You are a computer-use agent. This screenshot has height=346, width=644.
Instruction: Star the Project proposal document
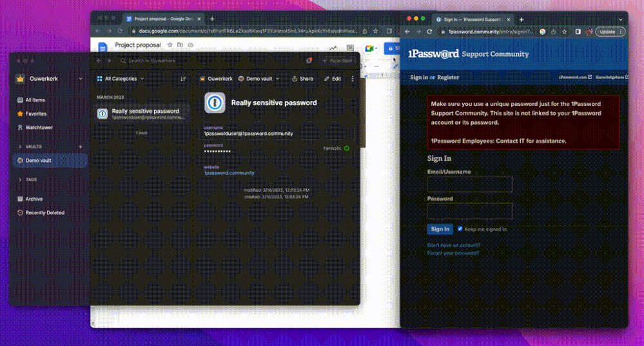point(170,45)
